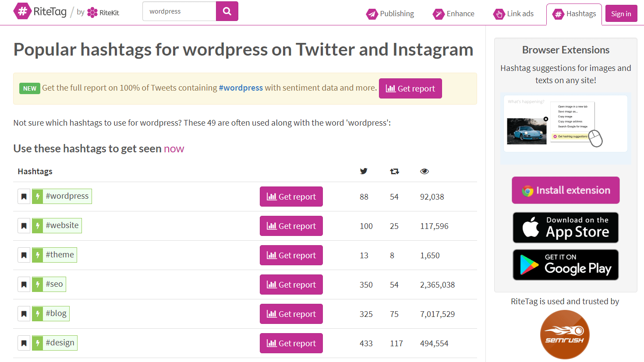The width and height of the screenshot is (644, 362).
Task: Click the #blog hashtag tag
Action: pyautogui.click(x=51, y=313)
